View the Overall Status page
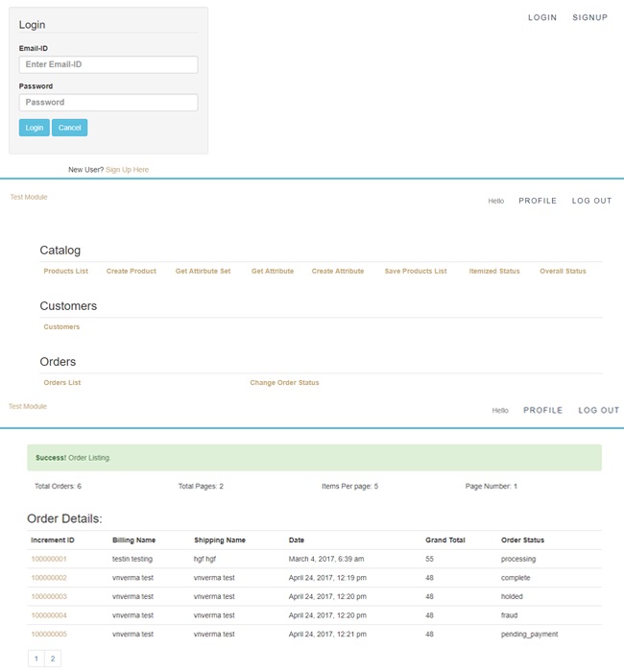 (563, 272)
